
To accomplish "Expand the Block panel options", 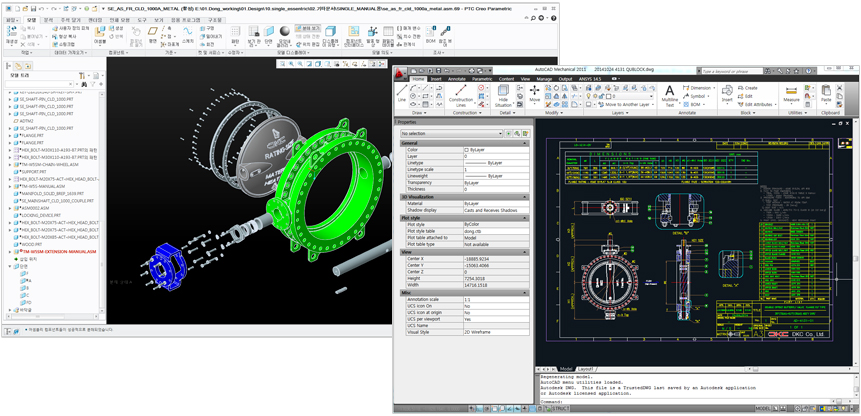I will [748, 113].
